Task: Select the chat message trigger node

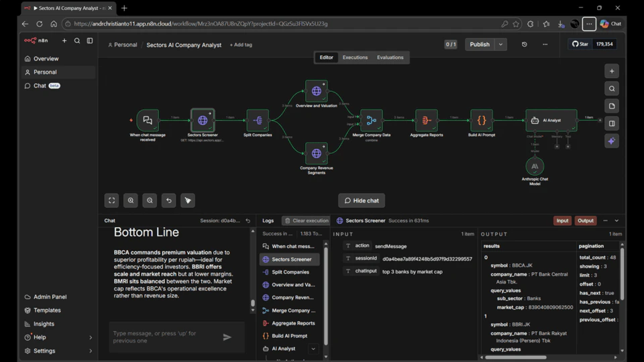Action: tap(148, 120)
